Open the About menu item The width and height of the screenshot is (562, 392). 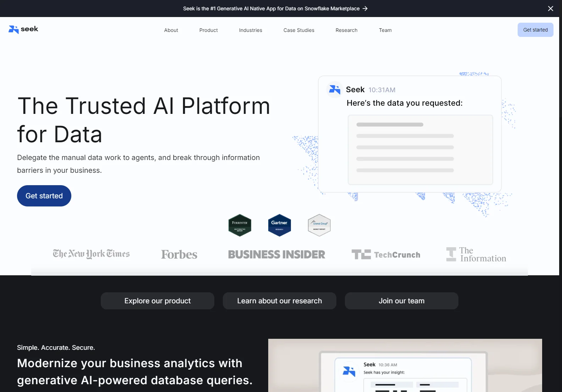(x=171, y=30)
